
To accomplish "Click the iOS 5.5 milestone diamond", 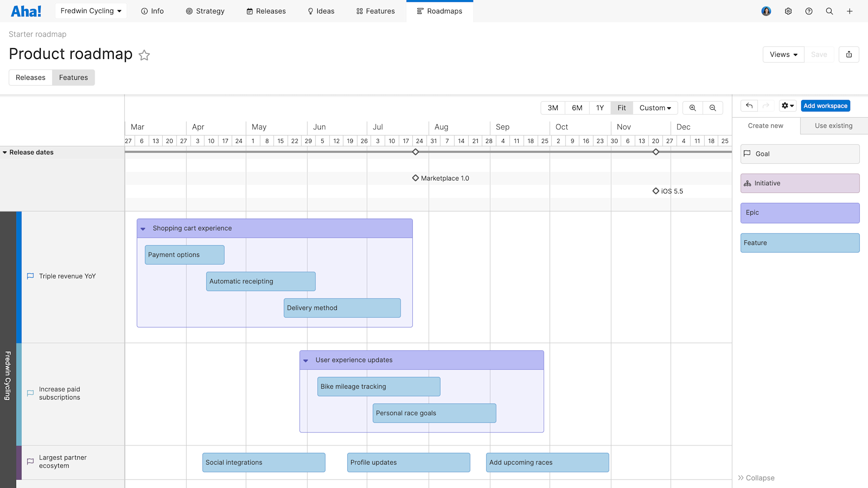I will (655, 191).
